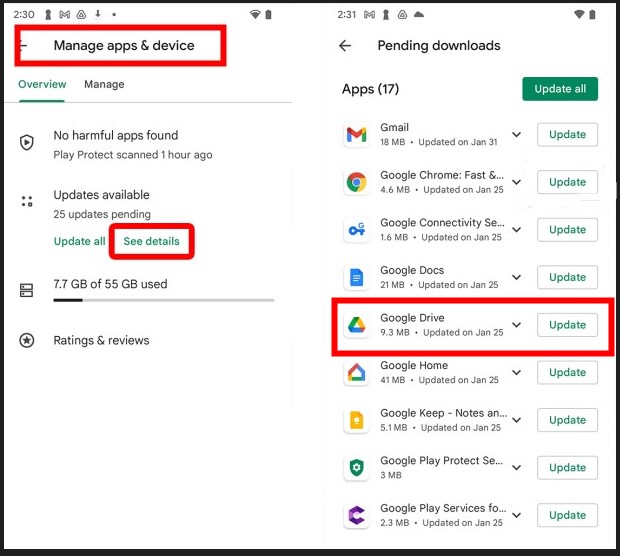620x556 pixels.
Task: Update Google Home
Action: point(567,372)
